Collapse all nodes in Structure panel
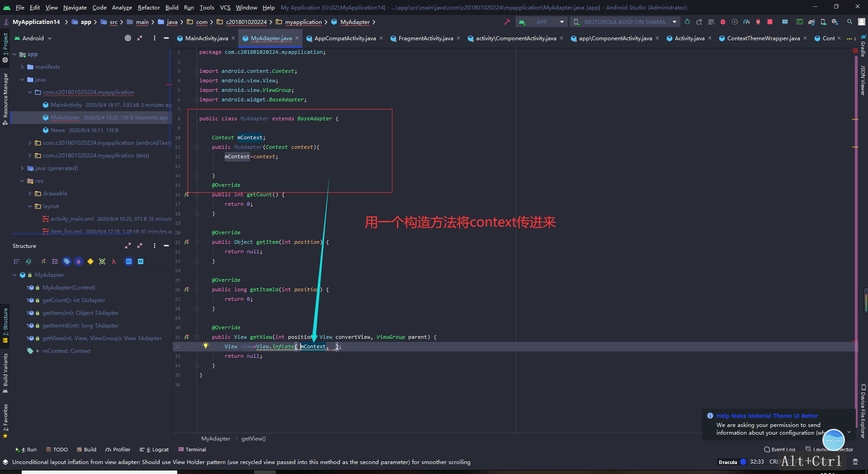Screen dimensions: 868x474 point(140,246)
